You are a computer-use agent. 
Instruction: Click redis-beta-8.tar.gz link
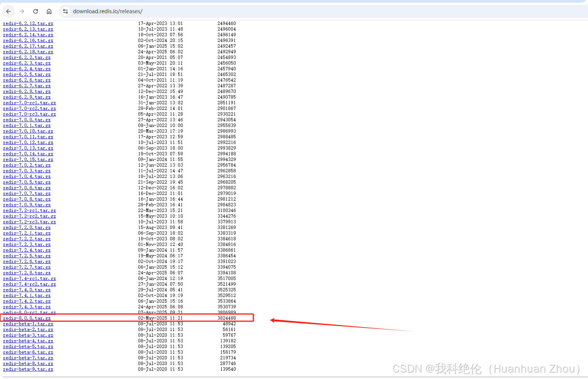(x=28, y=364)
